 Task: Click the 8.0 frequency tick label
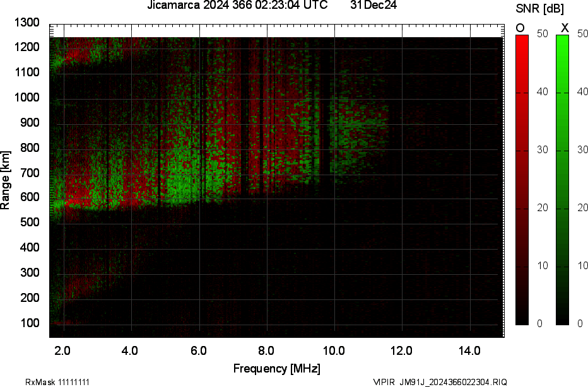pyautogui.click(x=266, y=351)
